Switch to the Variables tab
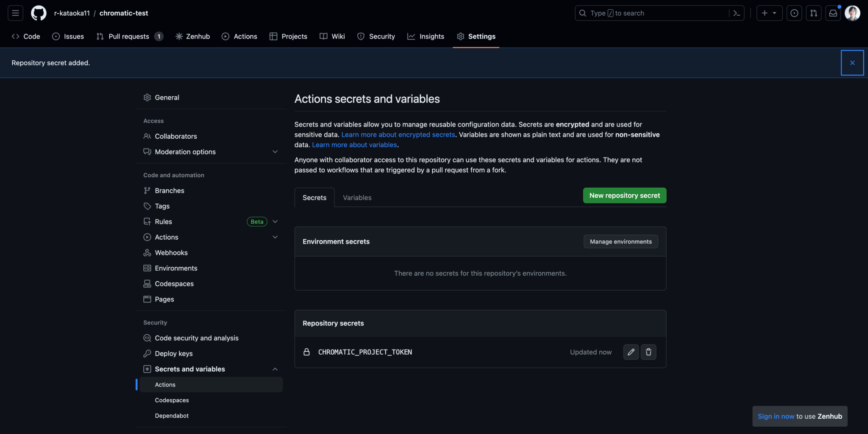Image resolution: width=868 pixels, height=434 pixels. [357, 198]
